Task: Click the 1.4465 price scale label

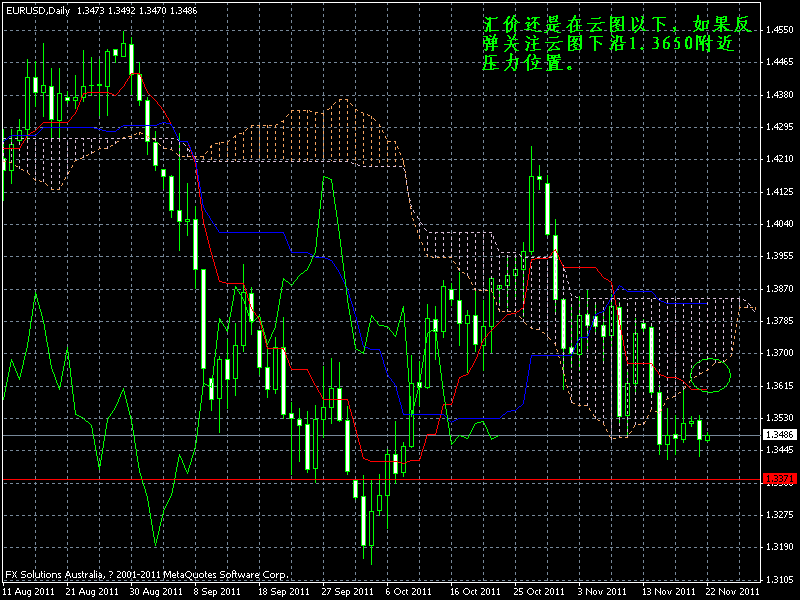Action: [780, 62]
